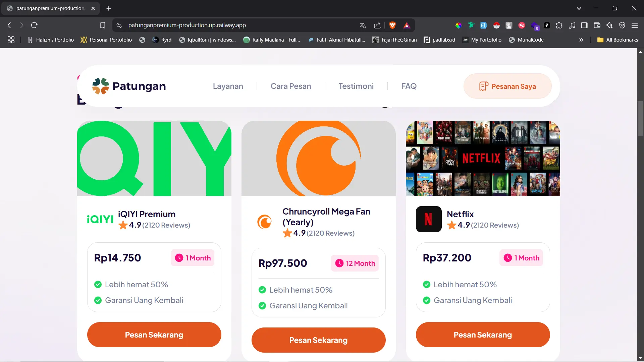
Task: Open MurialCode bookmark
Action: pos(526,40)
